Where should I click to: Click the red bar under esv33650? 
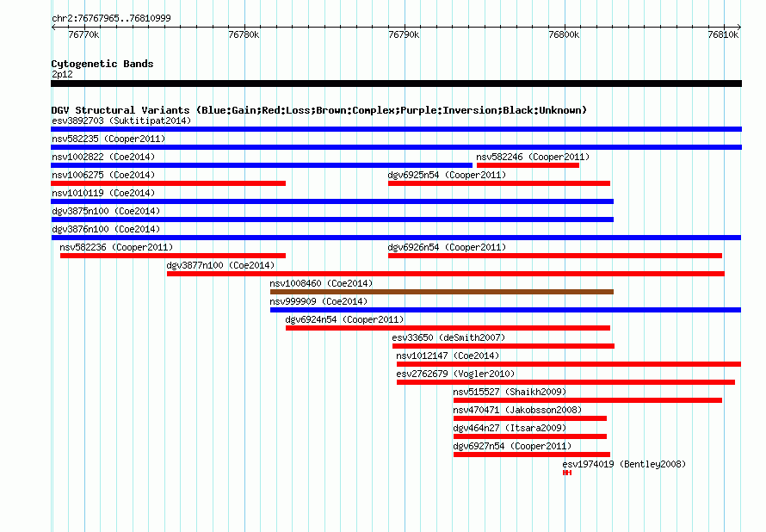[x=503, y=346]
